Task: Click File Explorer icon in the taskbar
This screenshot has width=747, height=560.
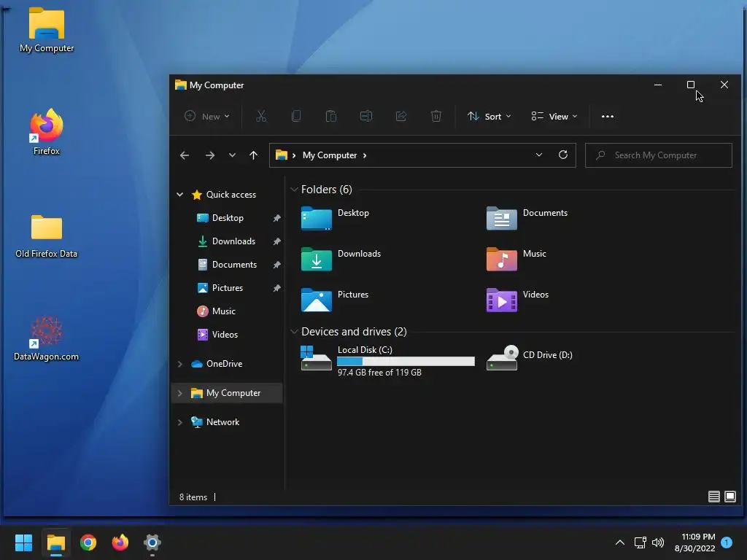Action: point(55,542)
